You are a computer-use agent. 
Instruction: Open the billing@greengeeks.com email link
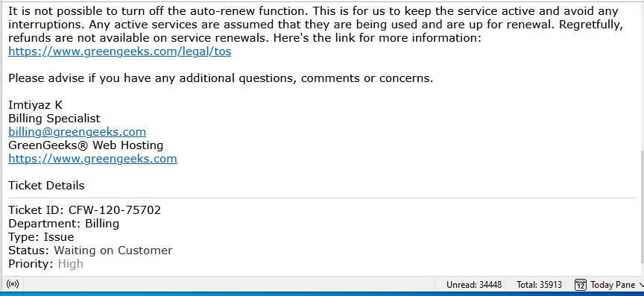click(78, 132)
